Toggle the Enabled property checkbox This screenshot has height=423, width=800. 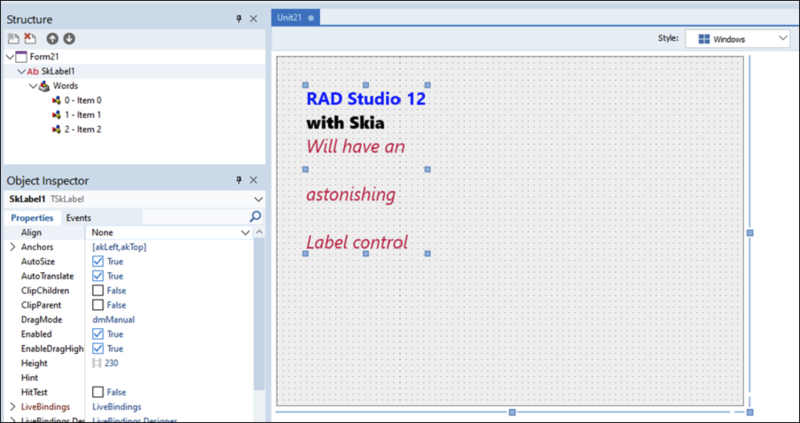tap(97, 334)
